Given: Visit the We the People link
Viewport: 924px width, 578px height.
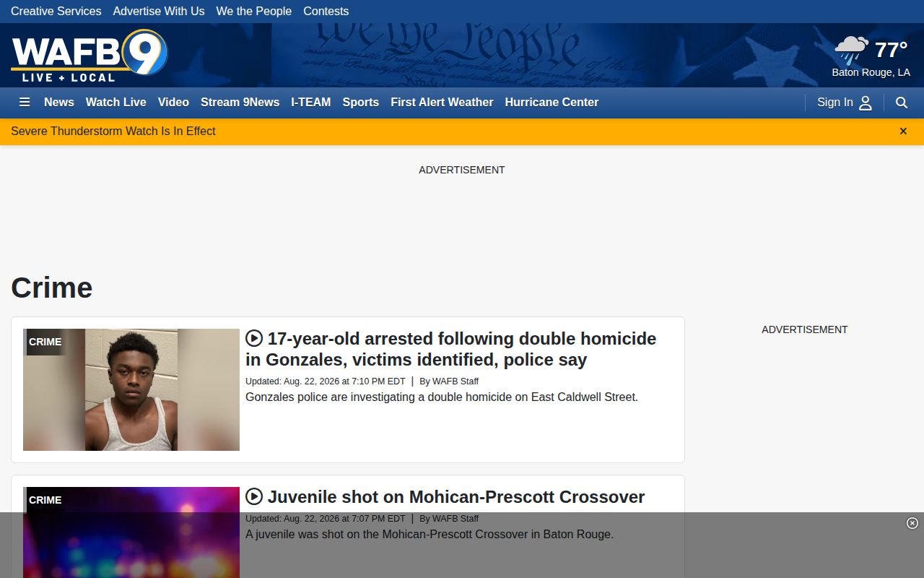Looking at the screenshot, I should click(254, 12).
